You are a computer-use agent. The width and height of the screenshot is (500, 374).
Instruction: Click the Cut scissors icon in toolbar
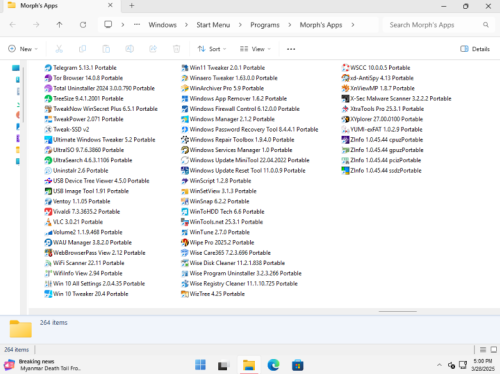(x=59, y=49)
